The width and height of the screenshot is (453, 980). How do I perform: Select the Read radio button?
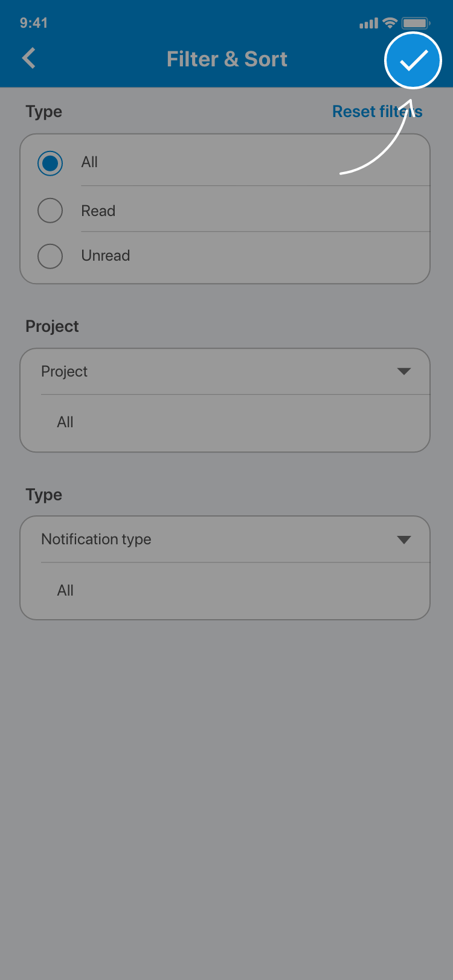click(x=50, y=211)
